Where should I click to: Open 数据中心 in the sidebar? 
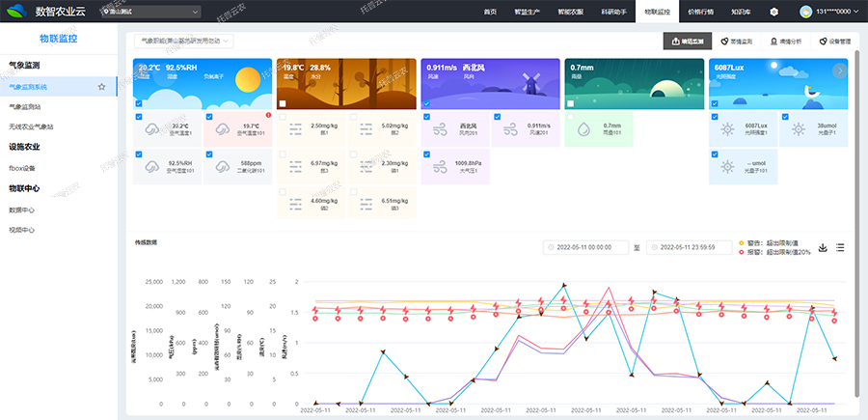click(22, 209)
